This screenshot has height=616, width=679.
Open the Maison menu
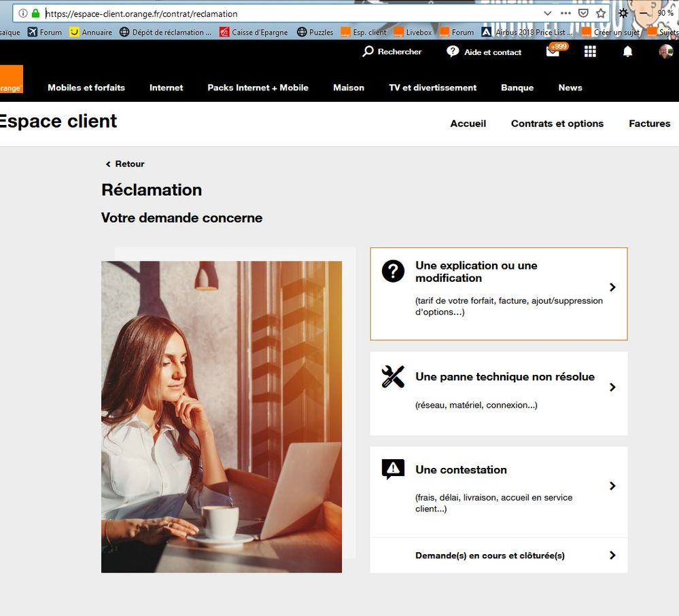pyautogui.click(x=349, y=88)
